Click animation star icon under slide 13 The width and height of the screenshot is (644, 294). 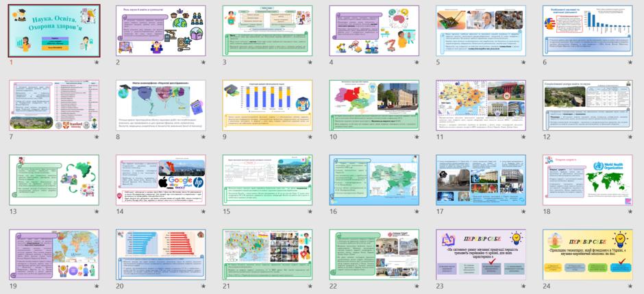pos(97,212)
